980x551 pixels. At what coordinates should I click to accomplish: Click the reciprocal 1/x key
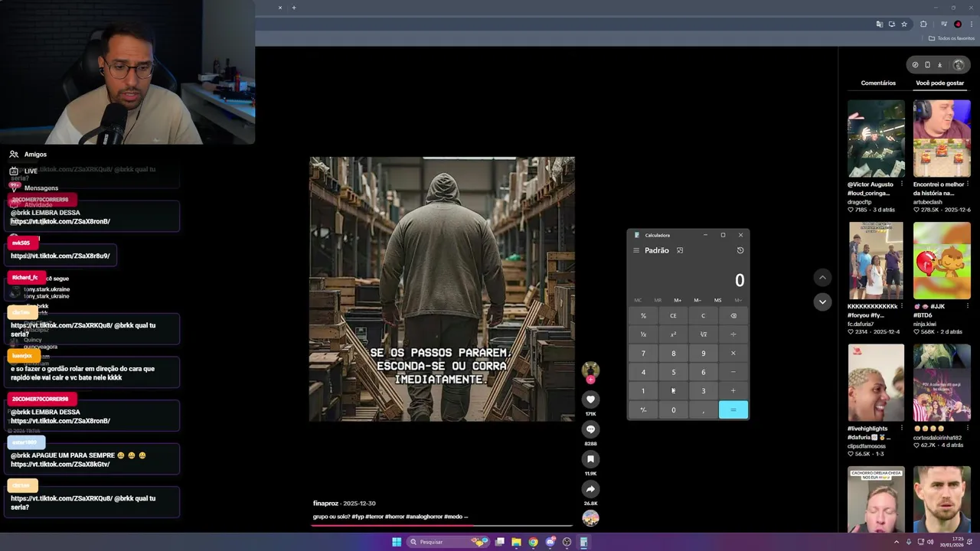coord(643,334)
